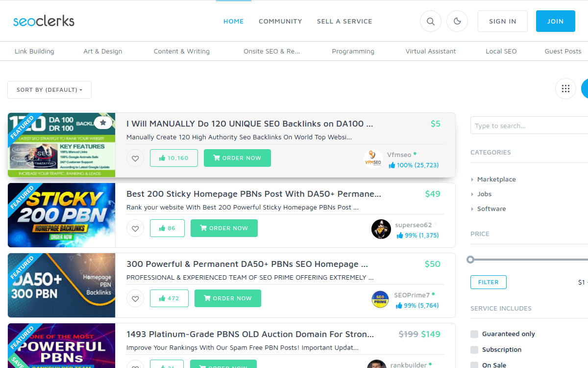Screen dimensions: 588x368
Task: Click the JOIN button
Action: tap(555, 21)
